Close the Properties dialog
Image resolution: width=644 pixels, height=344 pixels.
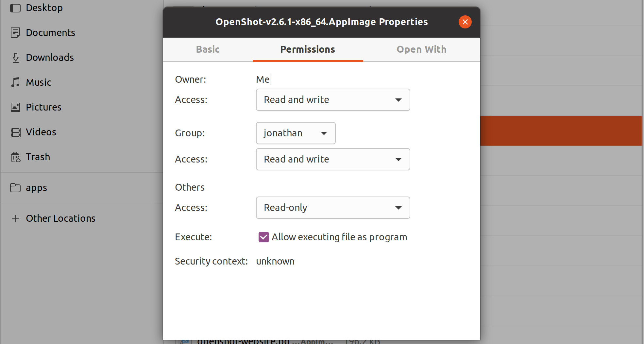point(465,22)
